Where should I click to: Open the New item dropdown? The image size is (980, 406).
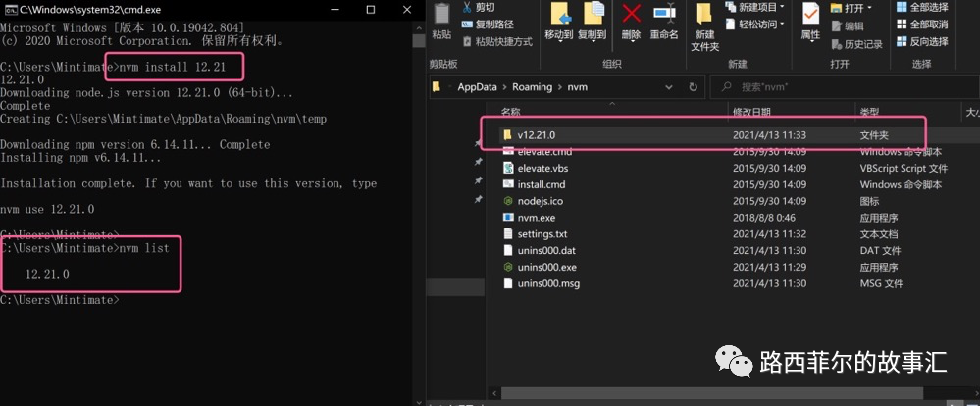coord(754,7)
